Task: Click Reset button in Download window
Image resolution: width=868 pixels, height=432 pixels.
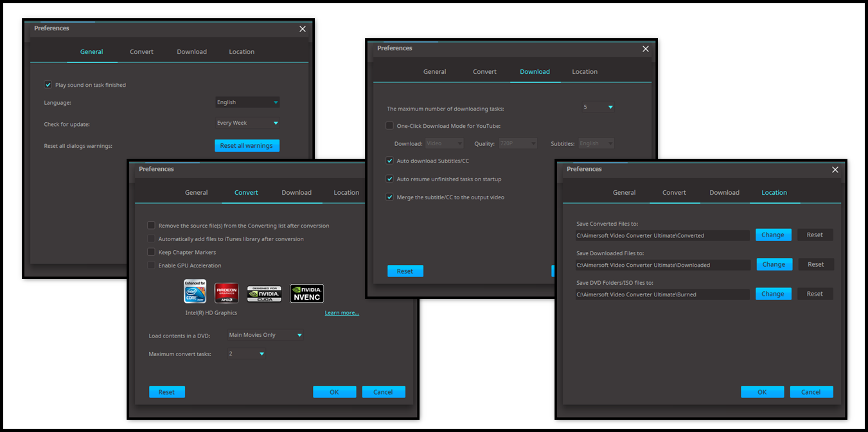Action: click(405, 271)
